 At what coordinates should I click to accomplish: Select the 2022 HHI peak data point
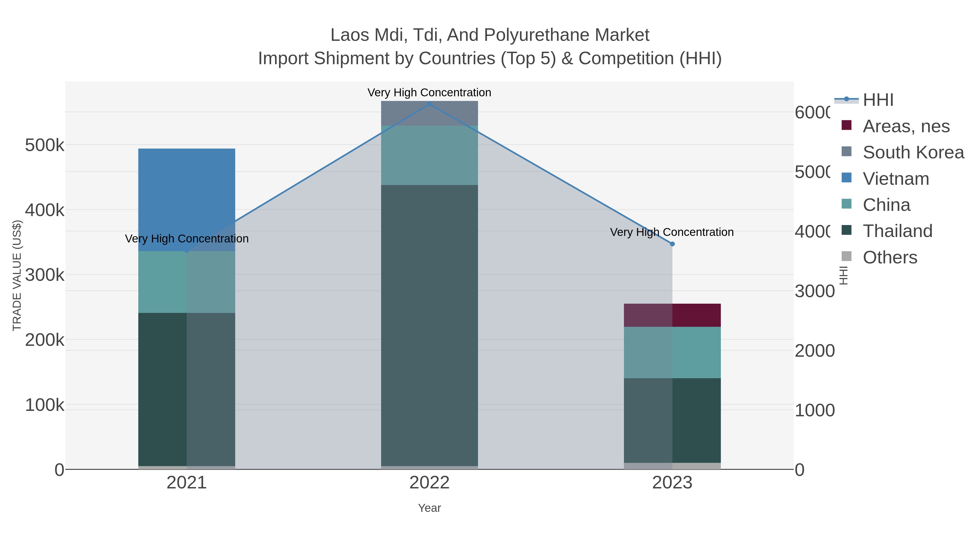pos(430,104)
